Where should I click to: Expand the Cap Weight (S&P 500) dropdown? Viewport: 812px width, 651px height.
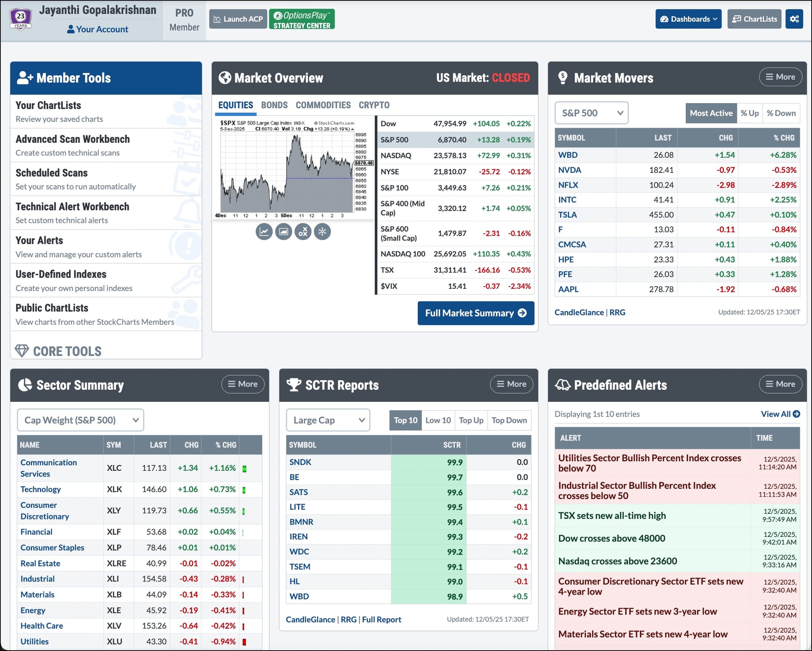(80, 420)
